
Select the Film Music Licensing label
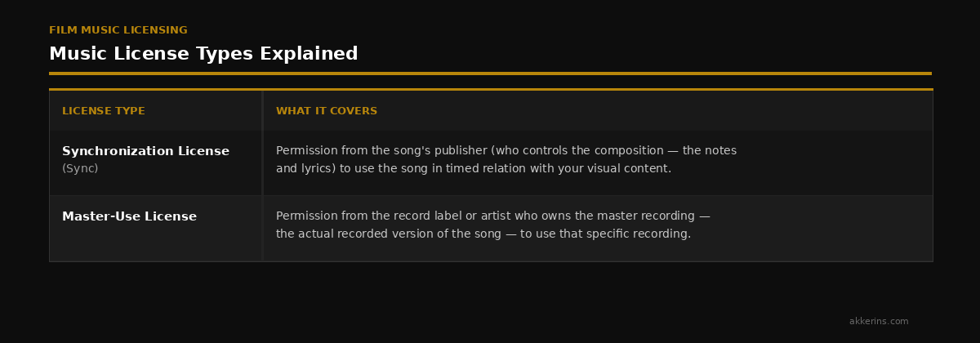(118, 30)
